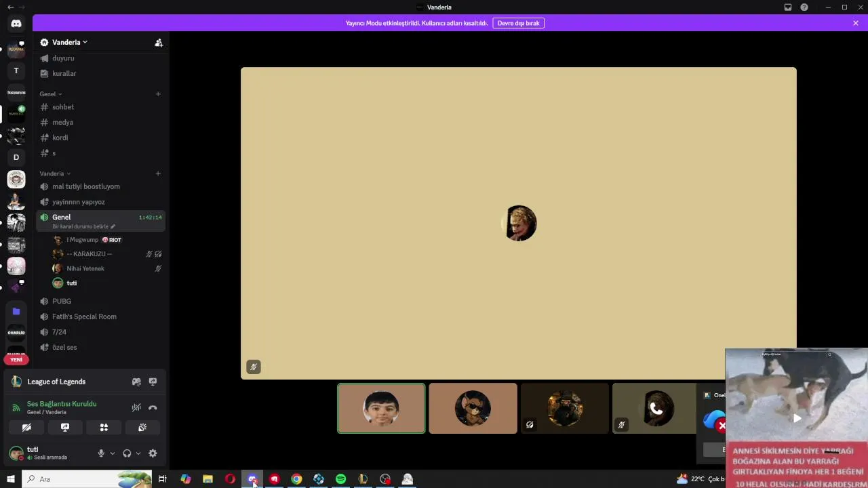Open File Explorer from the taskbar
Screen dimensions: 868x488
pyautogui.click(x=208, y=479)
